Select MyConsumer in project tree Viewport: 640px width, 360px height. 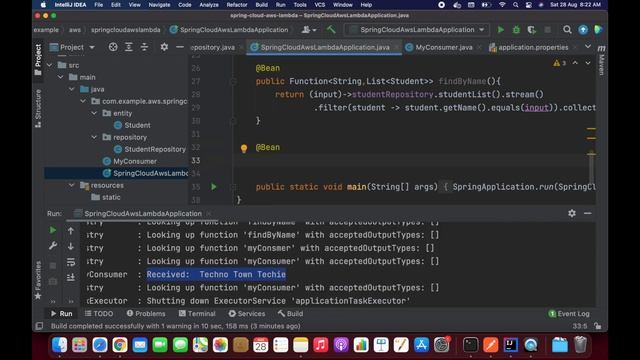pos(135,161)
